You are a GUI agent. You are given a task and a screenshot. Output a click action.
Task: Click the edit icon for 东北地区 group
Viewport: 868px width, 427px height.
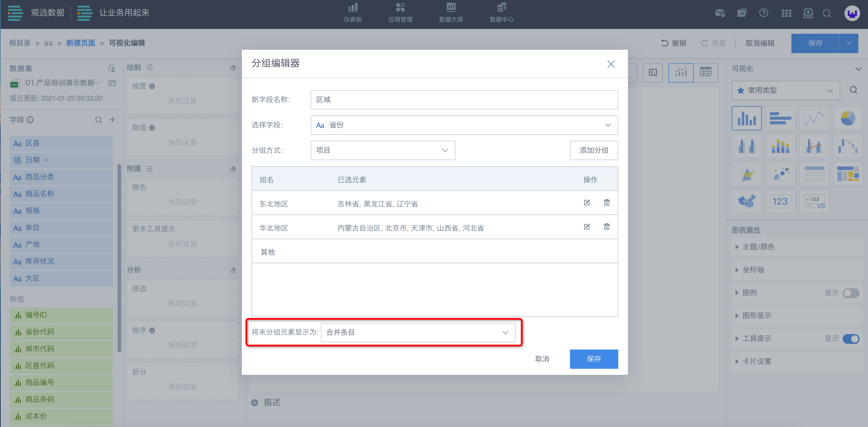pos(587,203)
